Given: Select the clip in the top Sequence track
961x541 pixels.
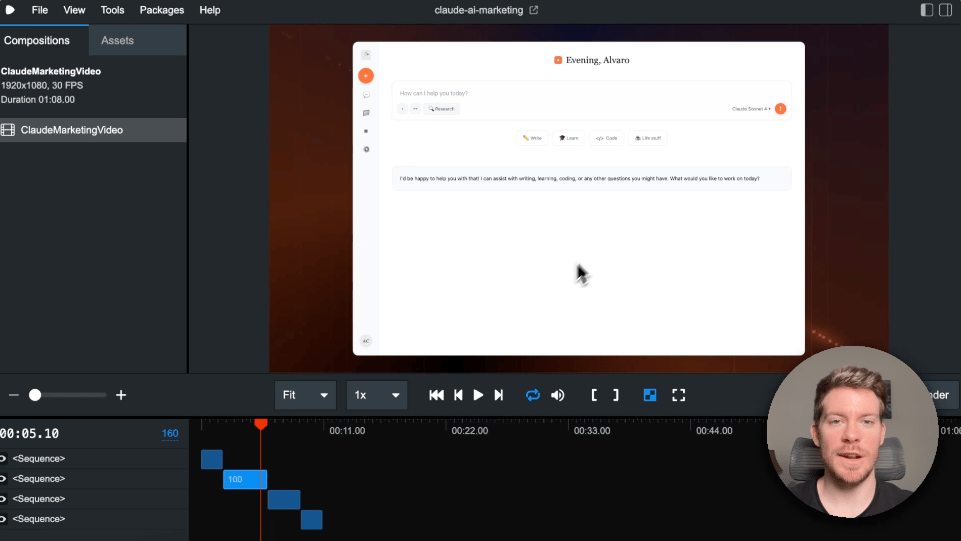Looking at the screenshot, I should (211, 459).
